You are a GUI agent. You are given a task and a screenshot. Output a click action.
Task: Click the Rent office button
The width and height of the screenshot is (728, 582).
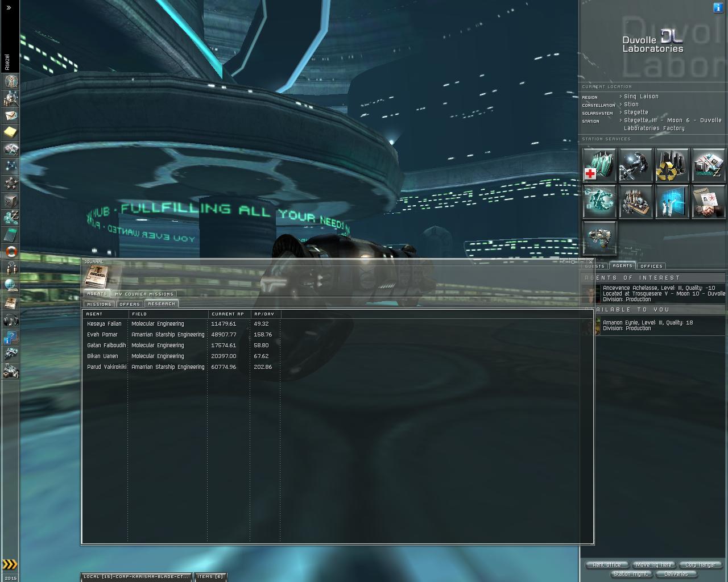[607, 565]
